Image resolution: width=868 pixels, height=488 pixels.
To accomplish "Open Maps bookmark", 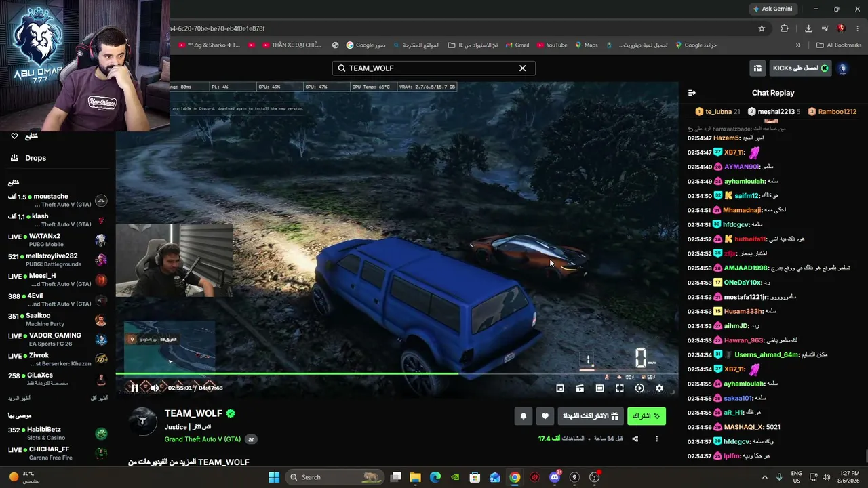I will [586, 45].
